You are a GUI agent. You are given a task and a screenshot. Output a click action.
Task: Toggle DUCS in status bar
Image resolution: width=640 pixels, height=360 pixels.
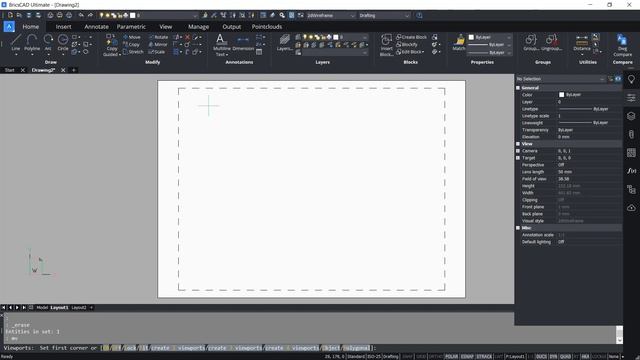tap(541, 357)
